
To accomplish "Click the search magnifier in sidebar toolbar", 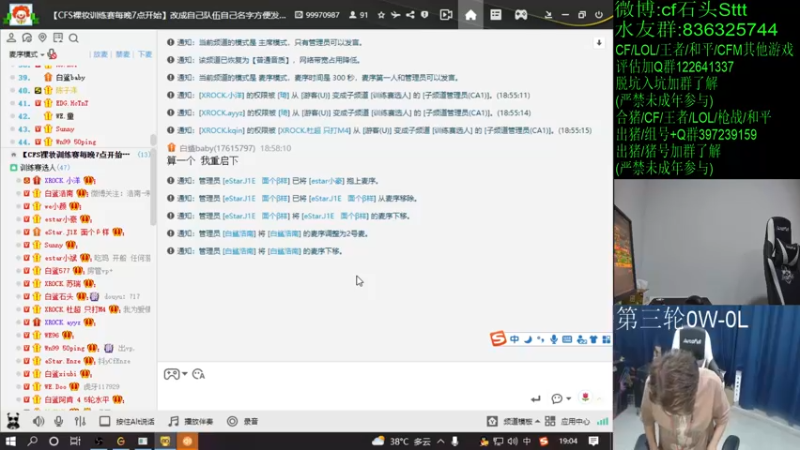I will point(73,38).
